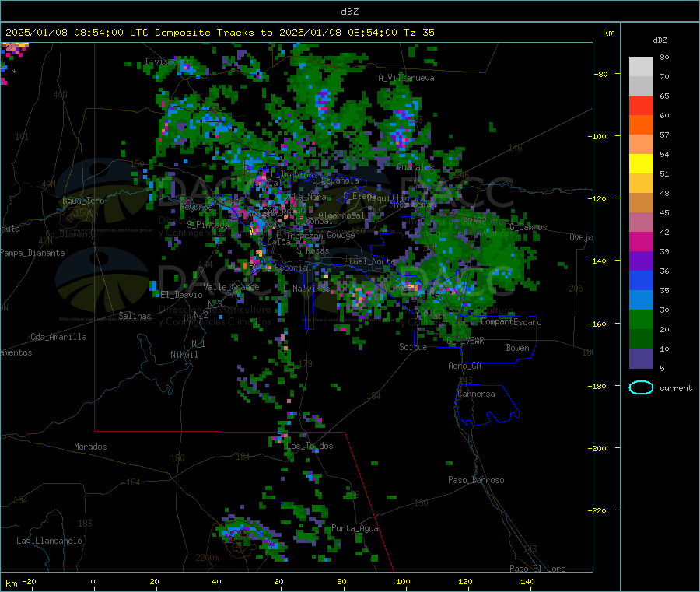Click the 'Tz 35' threshold text in header
The width and height of the screenshot is (700, 592).
pyautogui.click(x=418, y=33)
